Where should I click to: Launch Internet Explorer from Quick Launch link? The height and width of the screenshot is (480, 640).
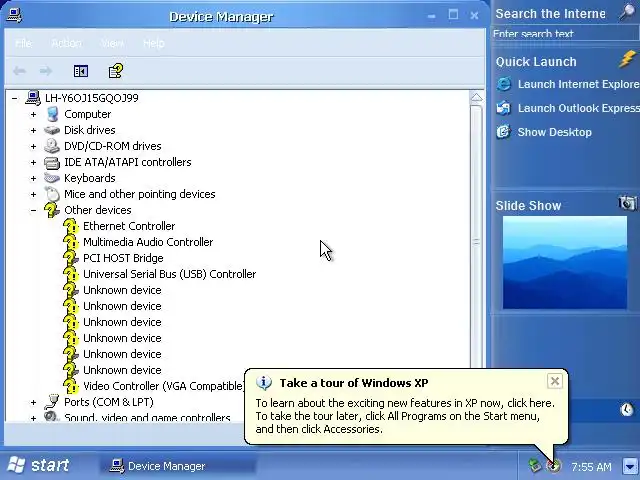[578, 84]
